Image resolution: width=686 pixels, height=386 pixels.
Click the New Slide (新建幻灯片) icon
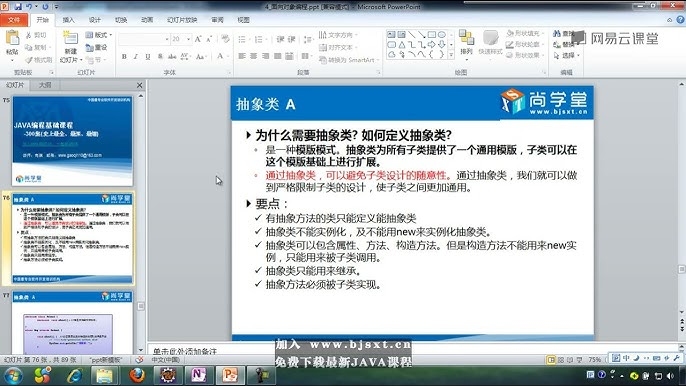click(70, 38)
